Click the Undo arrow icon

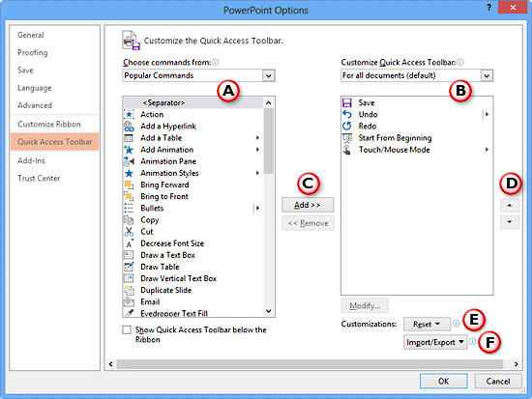tap(347, 114)
